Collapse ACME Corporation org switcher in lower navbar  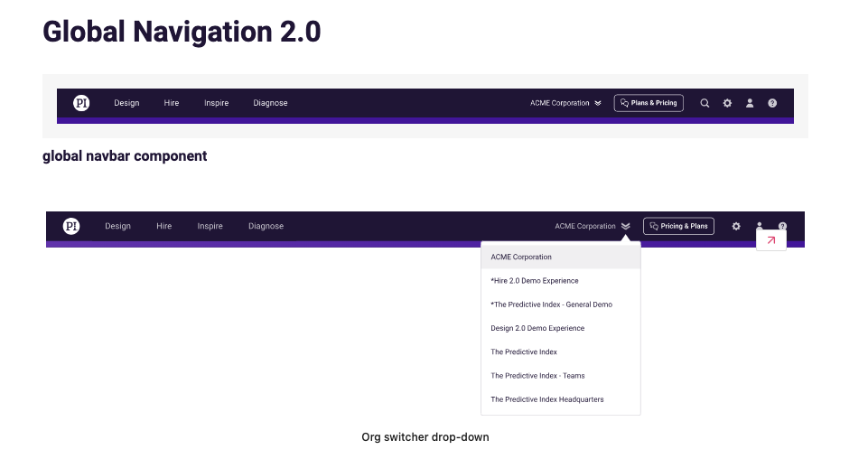pyautogui.click(x=593, y=226)
